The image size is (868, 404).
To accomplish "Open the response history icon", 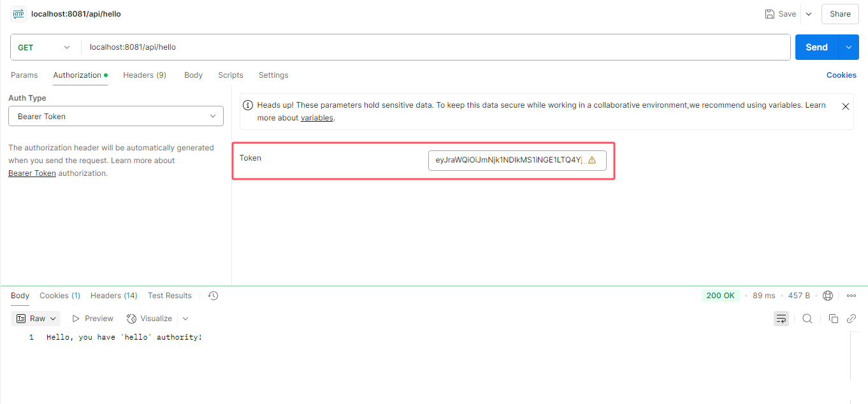I will coord(213,296).
